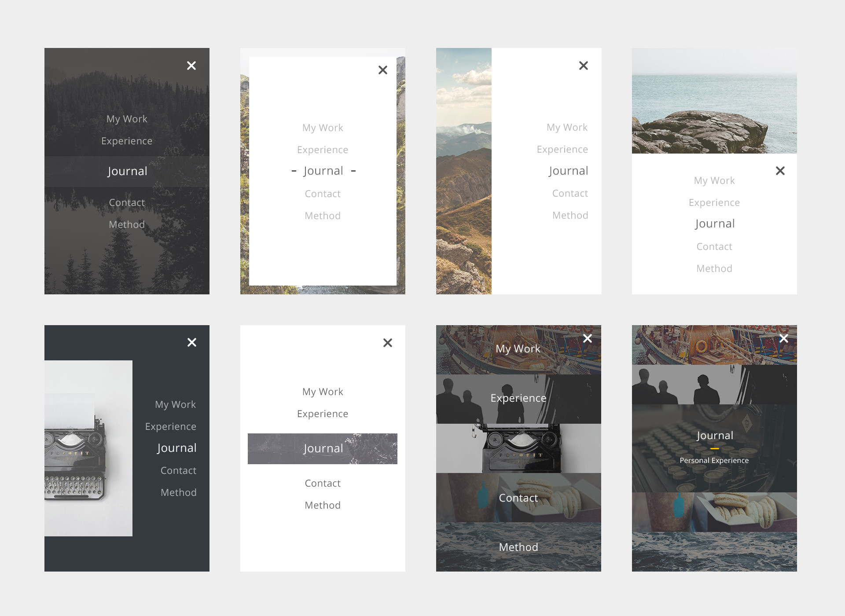This screenshot has height=616, width=845.
Task: Open Journal item flanked by dashes
Action: (x=323, y=171)
